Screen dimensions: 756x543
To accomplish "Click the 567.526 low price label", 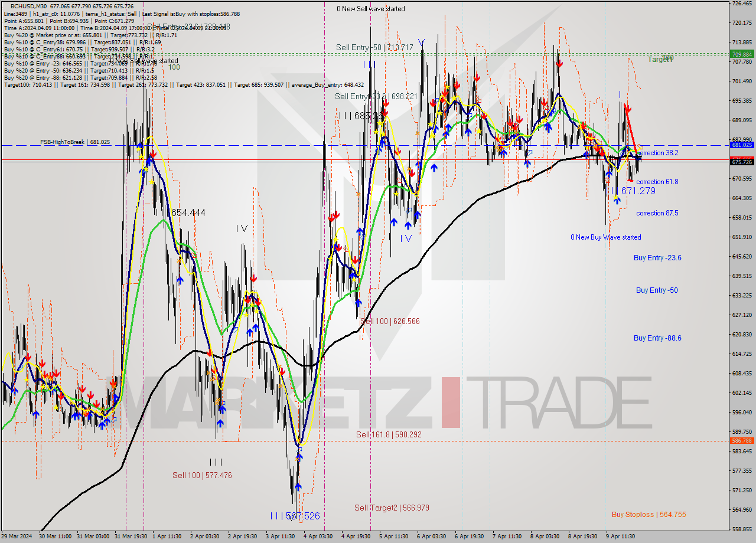I will (303, 516).
